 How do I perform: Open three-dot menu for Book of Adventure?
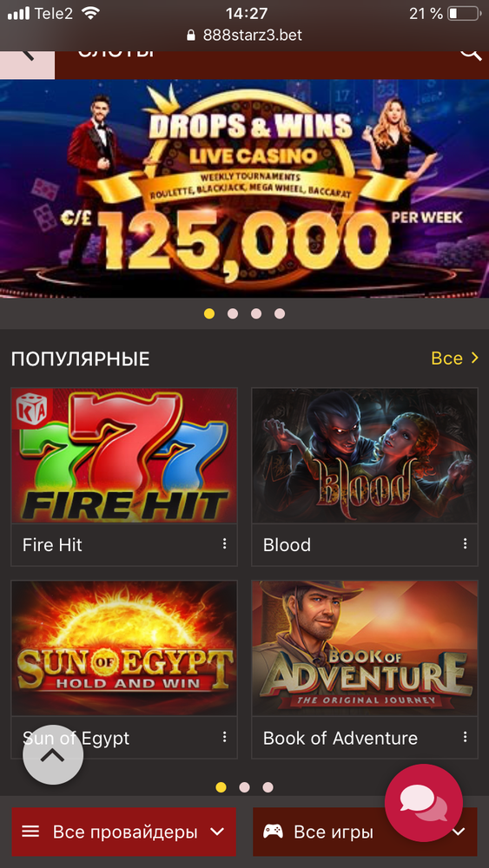[466, 737]
